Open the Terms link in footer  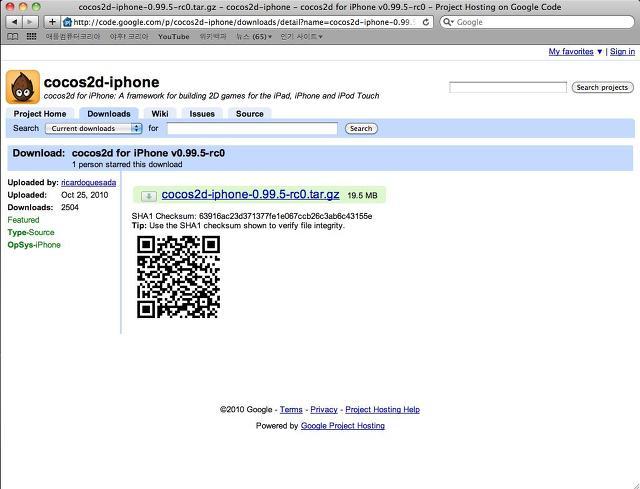[x=291, y=409]
